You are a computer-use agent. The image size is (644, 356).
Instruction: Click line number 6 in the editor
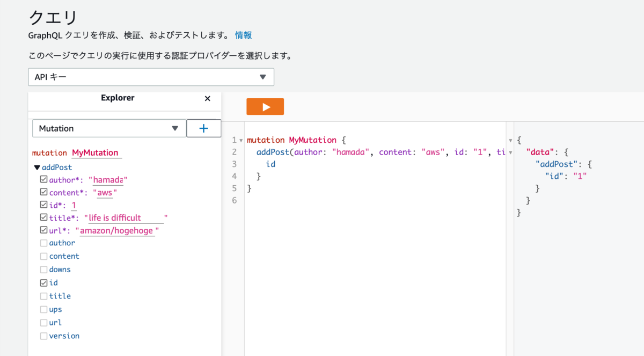pos(234,200)
